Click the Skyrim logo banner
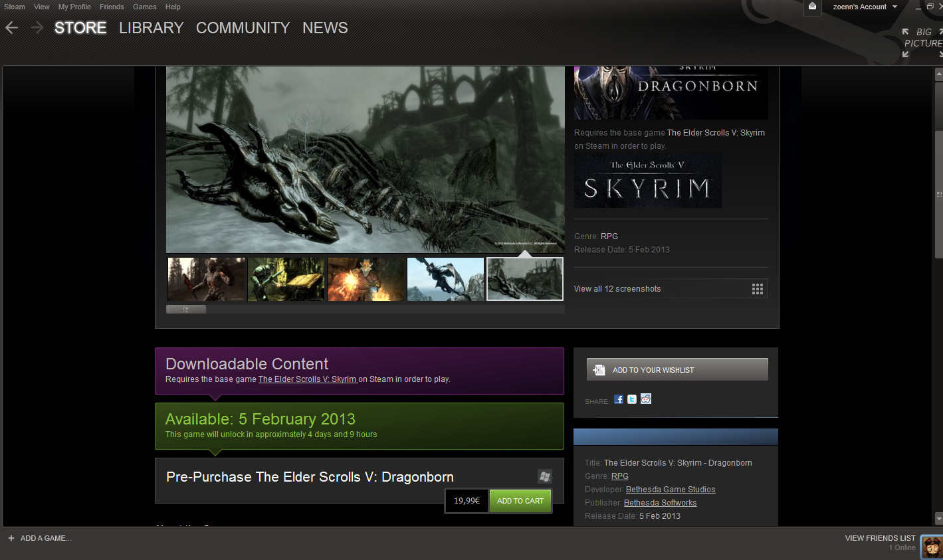 pos(648,181)
